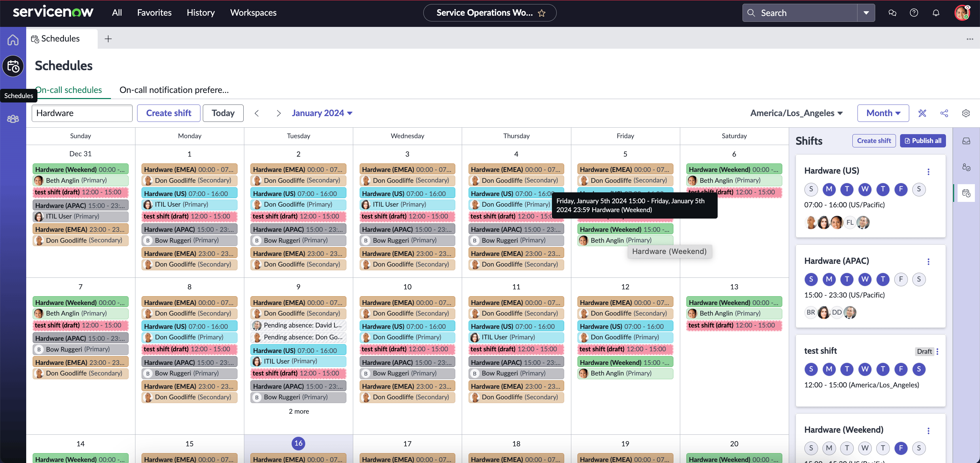
Task: Click the Today button
Action: (x=223, y=113)
